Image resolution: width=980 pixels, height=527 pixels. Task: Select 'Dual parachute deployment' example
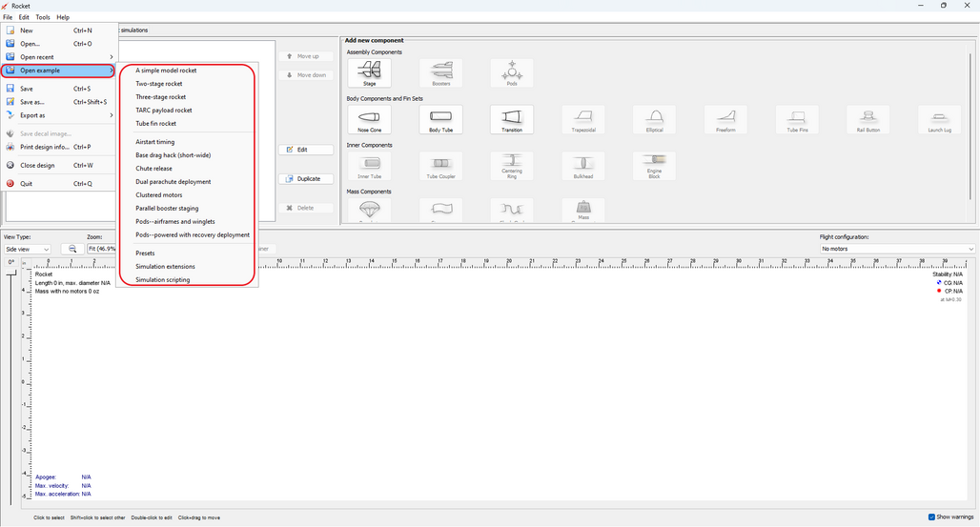[173, 181]
